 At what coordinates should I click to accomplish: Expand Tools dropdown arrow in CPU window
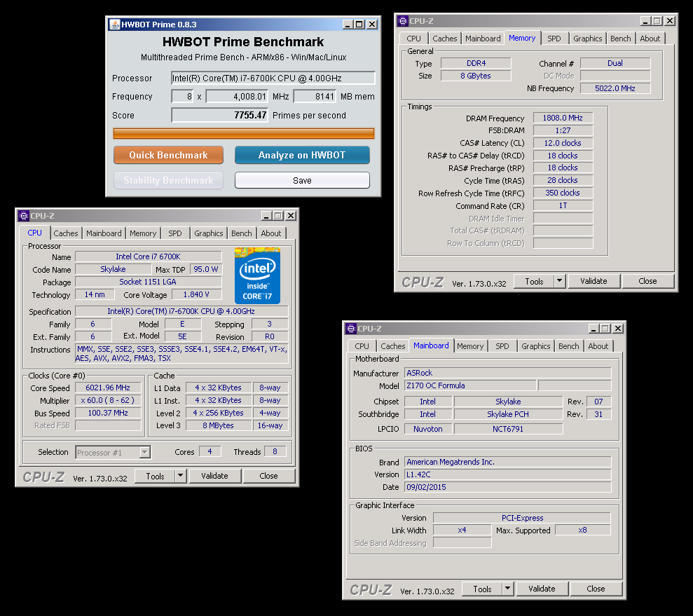click(x=180, y=476)
